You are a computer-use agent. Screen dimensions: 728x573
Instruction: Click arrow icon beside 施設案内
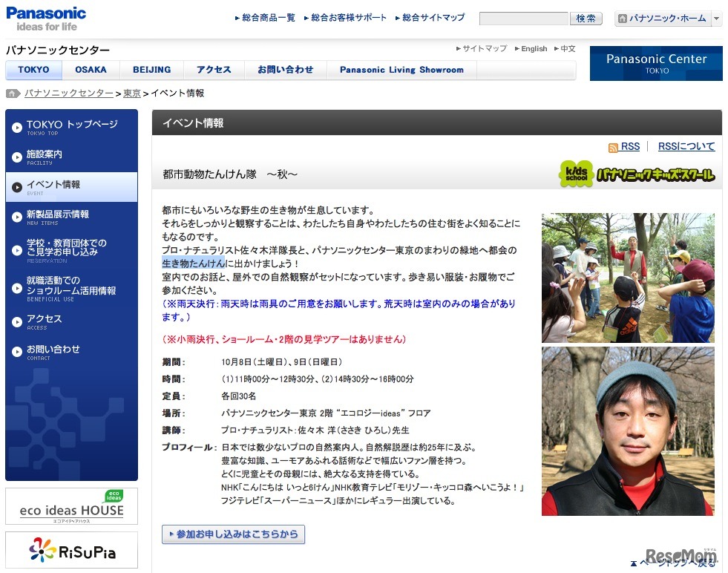coord(16,157)
